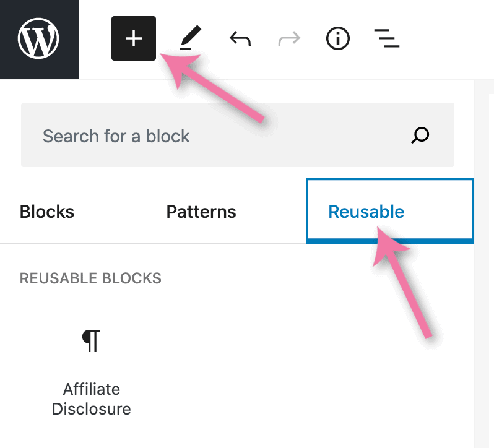Insert the Affiliate Disclosure reusable block
Image resolution: width=494 pixels, height=448 pixels.
click(x=91, y=373)
